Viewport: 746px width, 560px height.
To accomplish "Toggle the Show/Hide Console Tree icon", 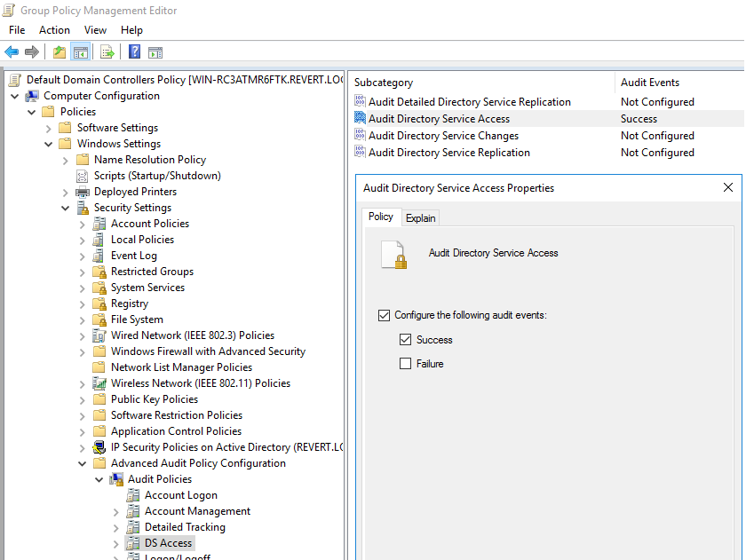I will (x=81, y=52).
